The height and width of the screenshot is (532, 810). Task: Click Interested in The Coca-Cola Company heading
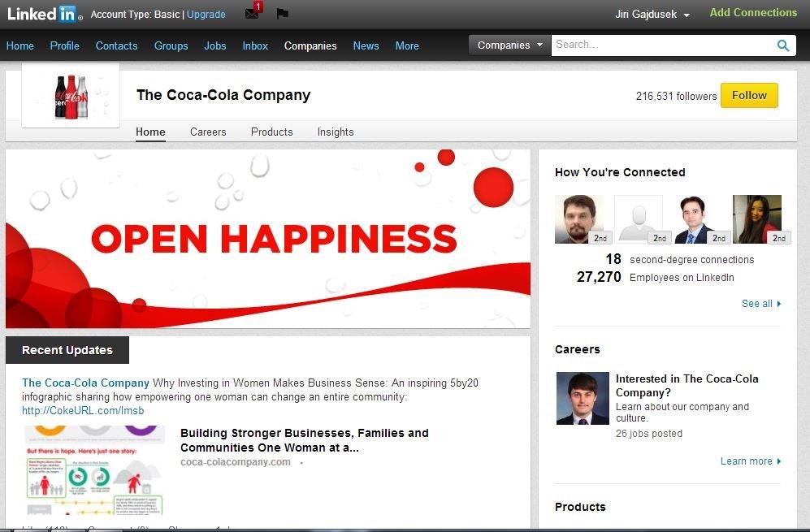[687, 386]
